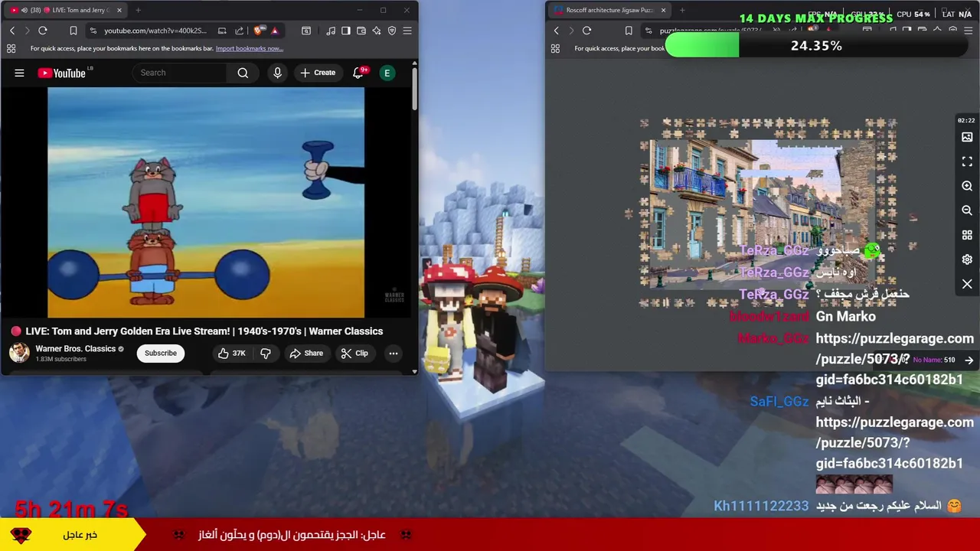Open Leo AI sparkle icon in YouTube window
This screenshot has height=551, width=980.
377,31
